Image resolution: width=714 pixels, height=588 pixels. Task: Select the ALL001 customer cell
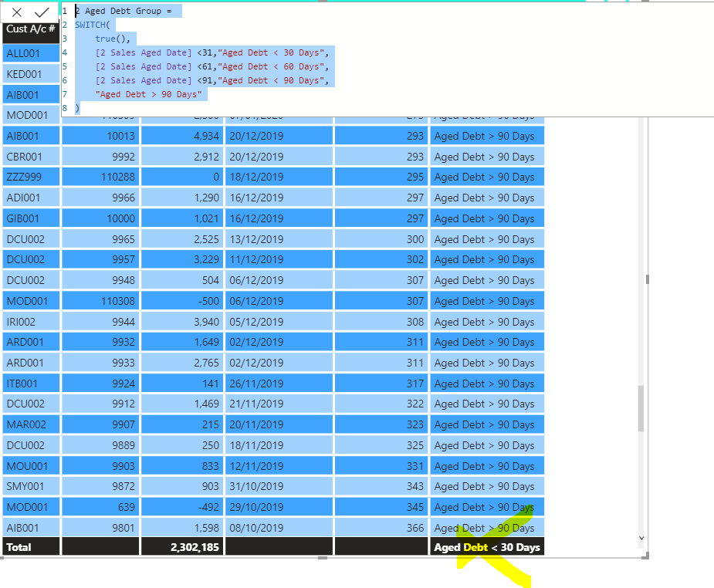click(31, 53)
